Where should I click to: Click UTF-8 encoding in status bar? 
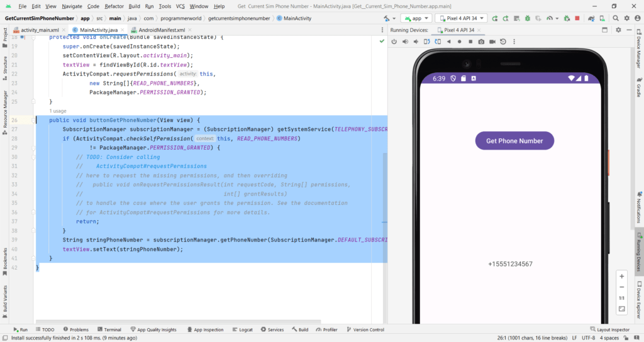(588, 338)
